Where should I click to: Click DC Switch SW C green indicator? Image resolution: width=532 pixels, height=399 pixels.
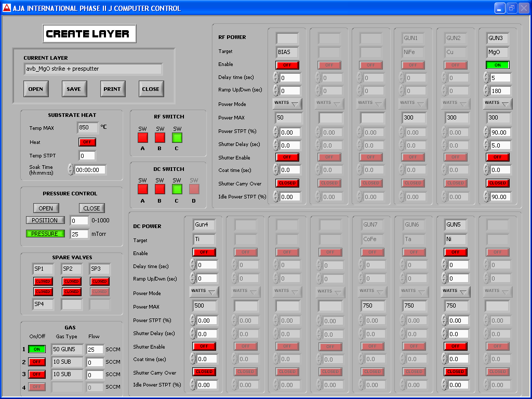[177, 190]
